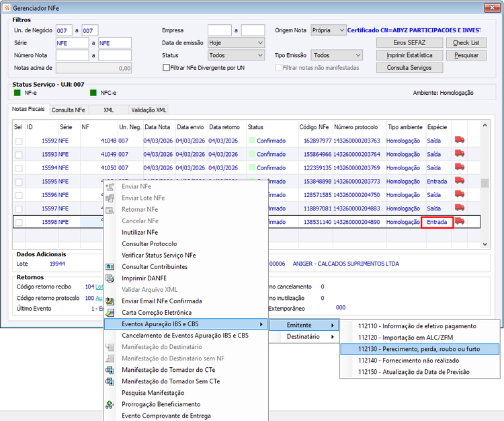The width and height of the screenshot is (504, 421).
Task: Click the Erros SEFAZ button
Action: click(409, 43)
